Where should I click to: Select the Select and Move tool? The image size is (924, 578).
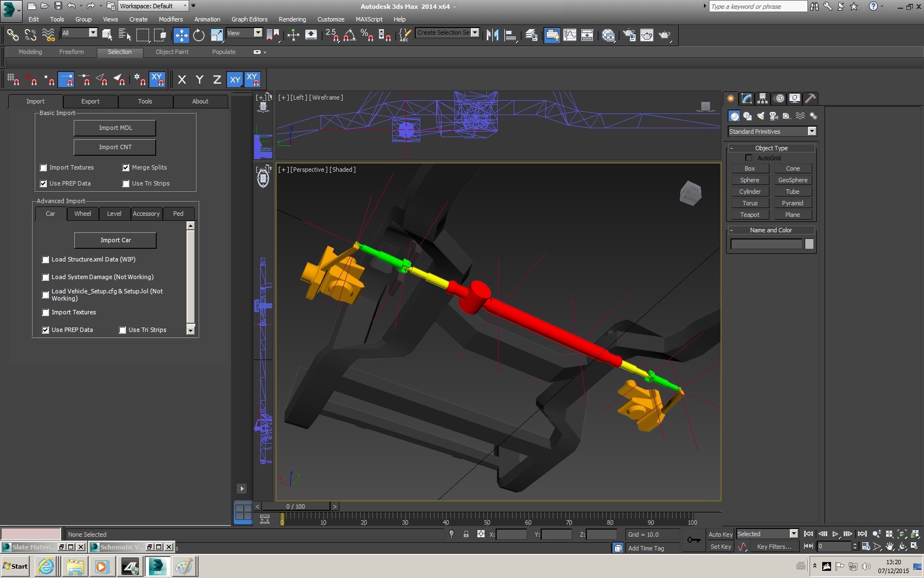click(181, 35)
